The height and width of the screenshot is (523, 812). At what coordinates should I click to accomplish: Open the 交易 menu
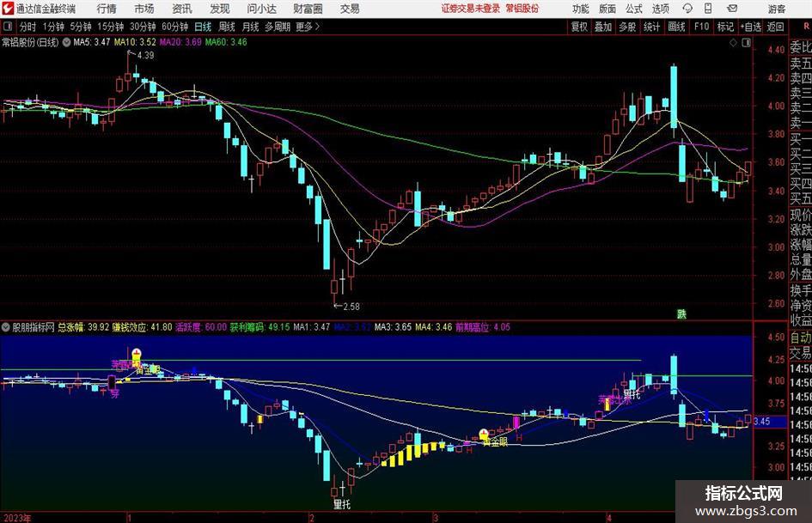(350, 9)
